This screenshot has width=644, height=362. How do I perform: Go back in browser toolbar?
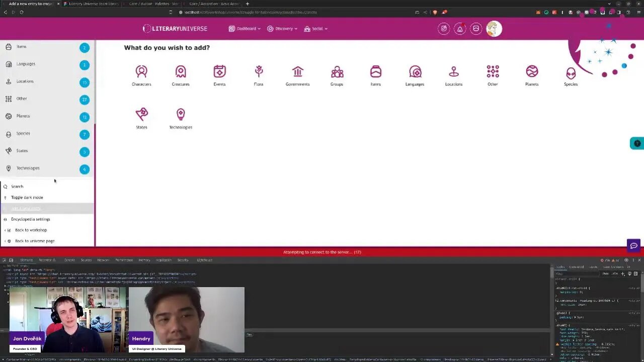coord(6,12)
